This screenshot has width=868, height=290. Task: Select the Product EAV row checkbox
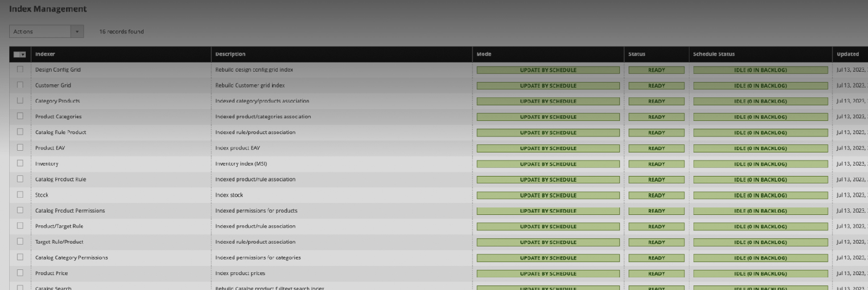20,148
